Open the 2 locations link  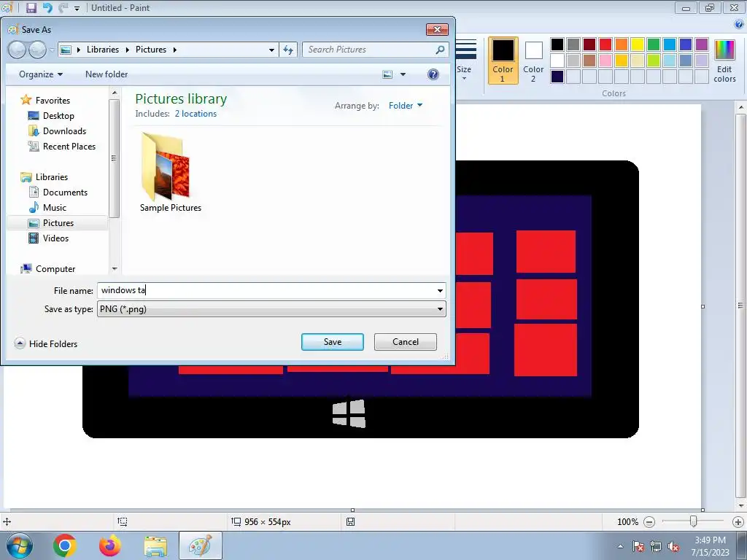pos(196,114)
